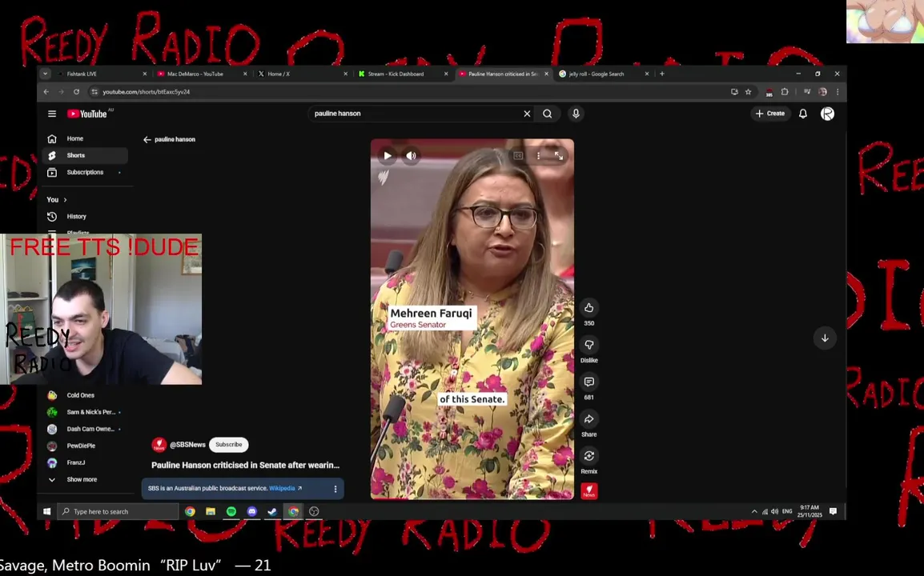The width and height of the screenshot is (924, 576).
Task: Open the Chrome Extensions puzzle menu
Action: click(785, 92)
